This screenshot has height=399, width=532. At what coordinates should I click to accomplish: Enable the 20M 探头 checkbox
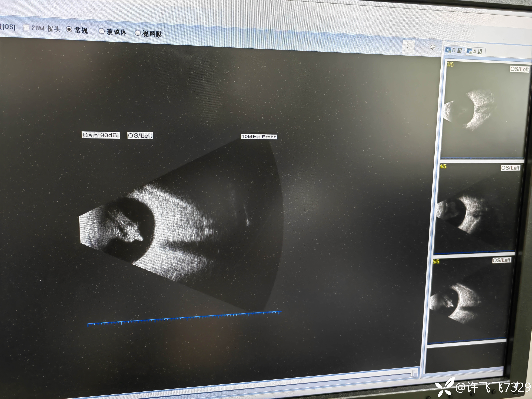[x=26, y=27]
